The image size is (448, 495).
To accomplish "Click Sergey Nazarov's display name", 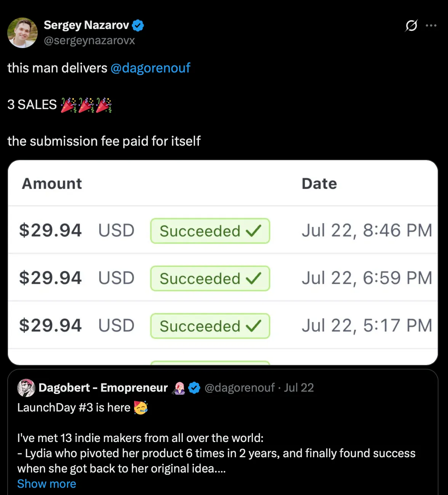I will [86, 25].
